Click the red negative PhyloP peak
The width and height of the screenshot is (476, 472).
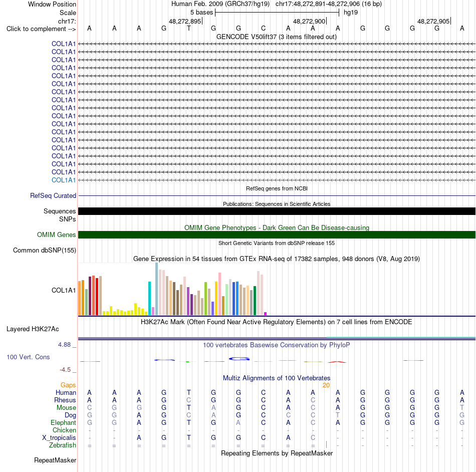[x=337, y=362]
